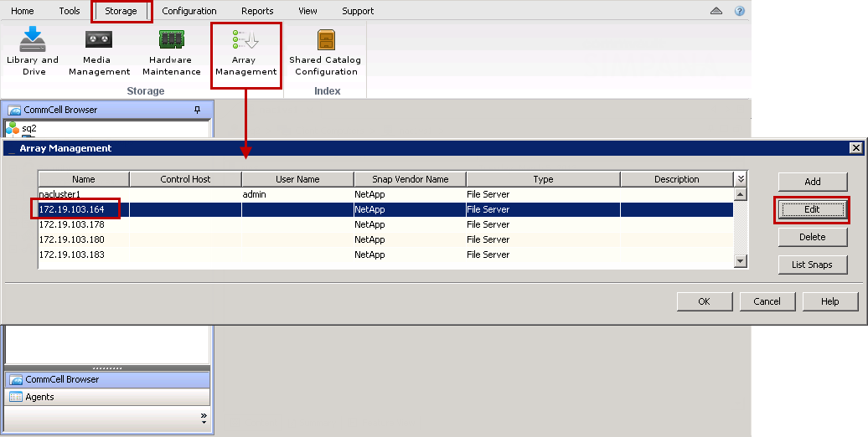The height and width of the screenshot is (437, 868).
Task: Open Library and Drive configuration
Action: [33, 52]
